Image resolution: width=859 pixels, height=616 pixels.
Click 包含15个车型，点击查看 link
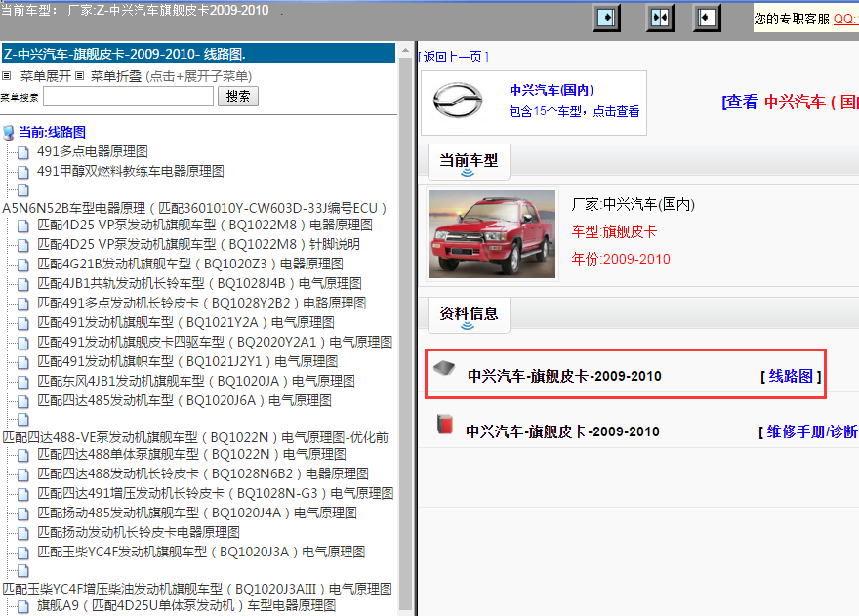click(574, 112)
